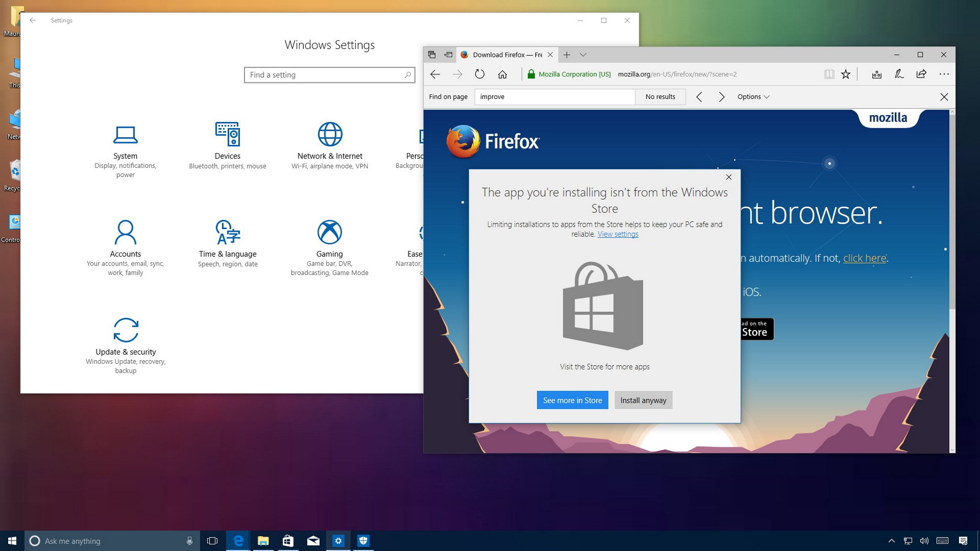Go to next find result
This screenshot has height=551, width=980.
click(x=722, y=97)
